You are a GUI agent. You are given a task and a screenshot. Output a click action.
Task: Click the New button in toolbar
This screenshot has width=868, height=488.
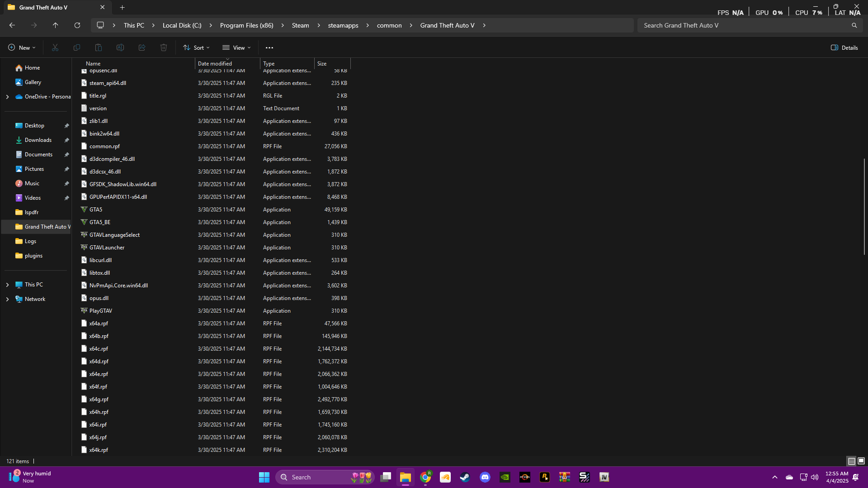pyautogui.click(x=21, y=47)
